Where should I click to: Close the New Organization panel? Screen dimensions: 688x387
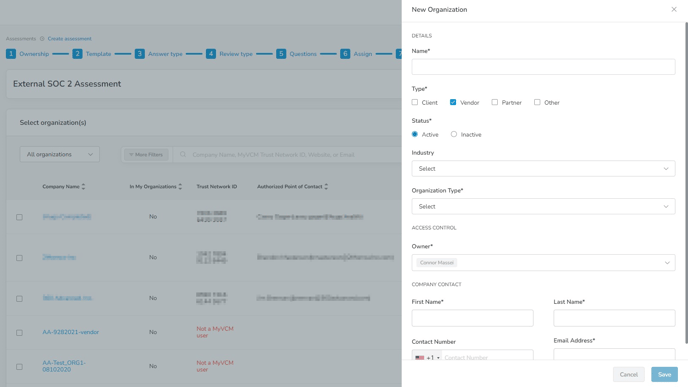pos(674,9)
